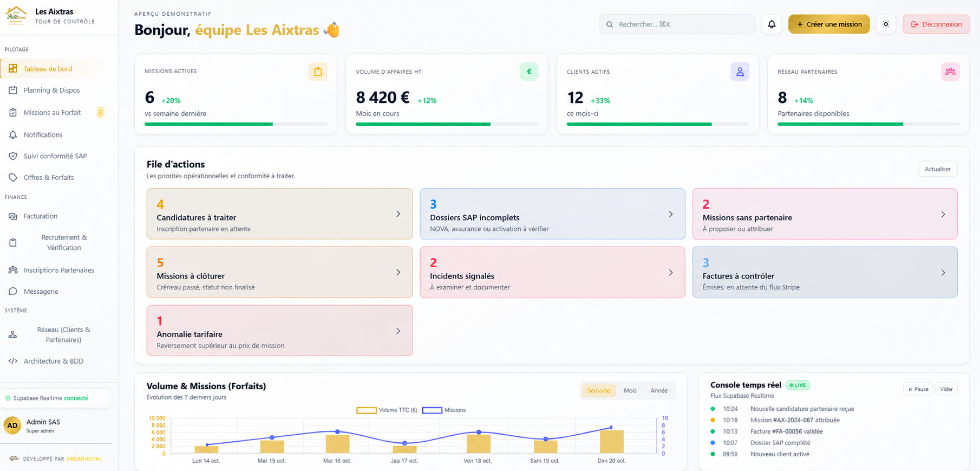This screenshot has height=471, width=980.
Task: Click the Dim 20 oct. missions line point
Action: [611, 428]
